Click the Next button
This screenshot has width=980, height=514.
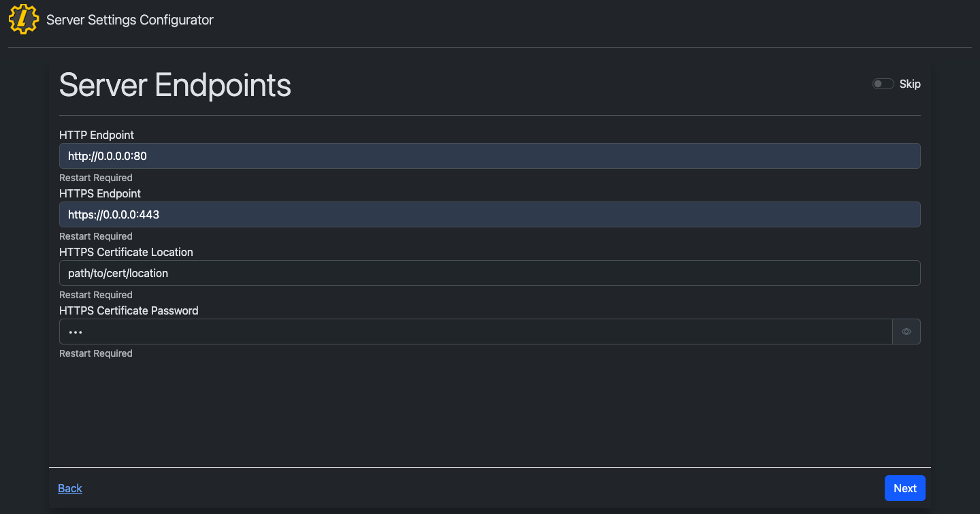tap(904, 488)
